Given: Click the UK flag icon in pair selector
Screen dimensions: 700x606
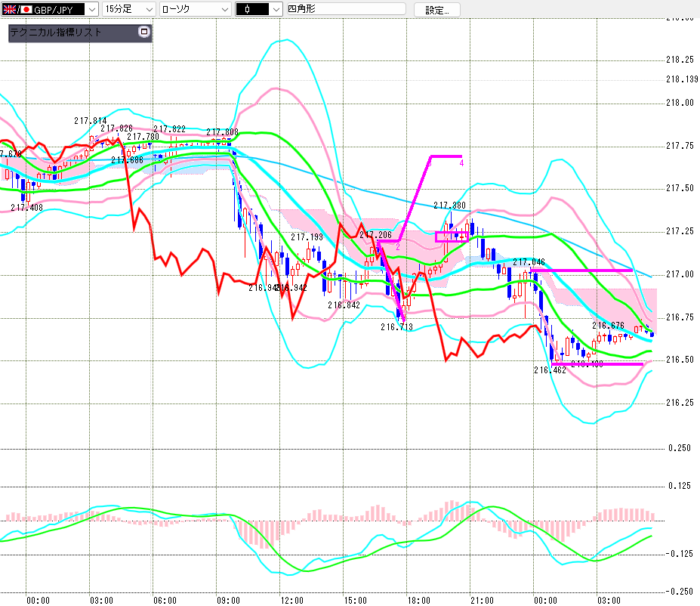Looking at the screenshot, I should point(9,9).
